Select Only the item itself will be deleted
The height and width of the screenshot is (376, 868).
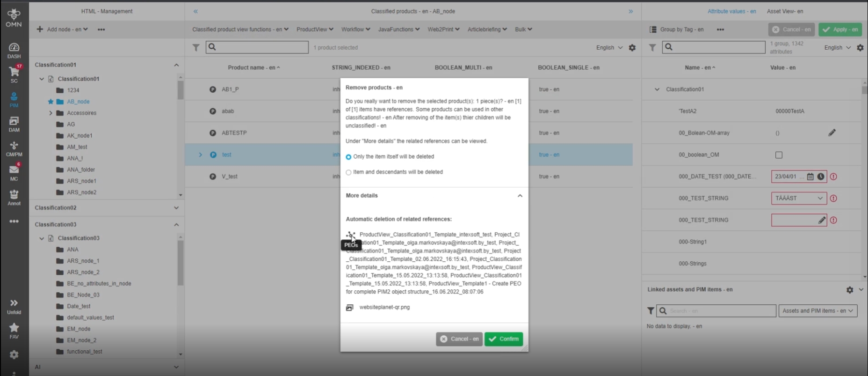[x=348, y=157]
